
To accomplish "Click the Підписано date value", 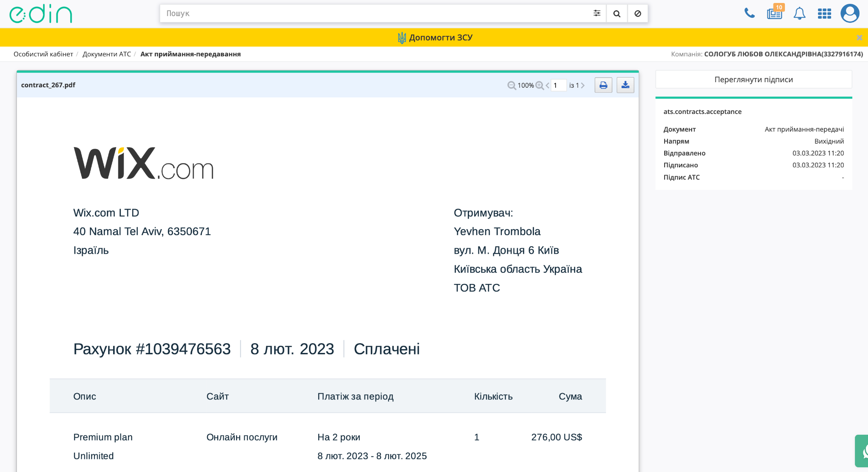I will (x=818, y=165).
